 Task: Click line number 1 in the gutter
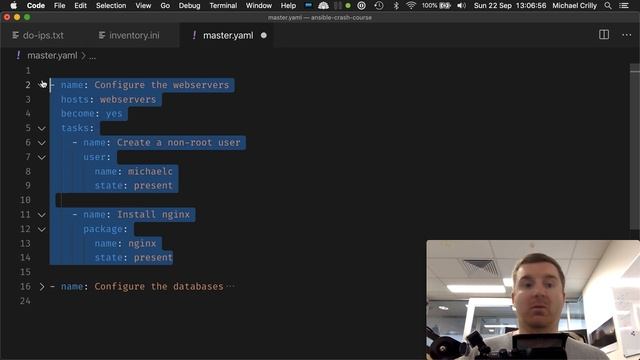[28, 71]
